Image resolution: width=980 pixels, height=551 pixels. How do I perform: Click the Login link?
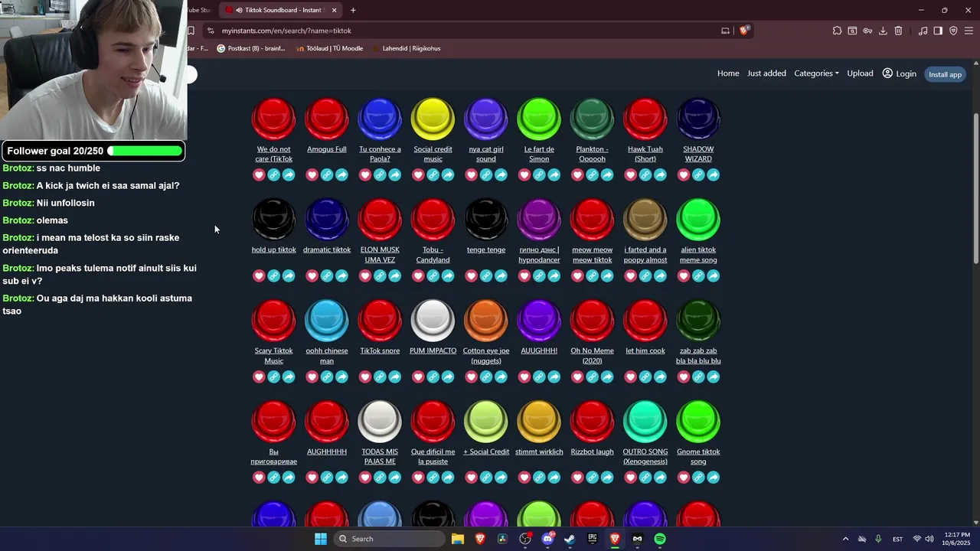[900, 73]
